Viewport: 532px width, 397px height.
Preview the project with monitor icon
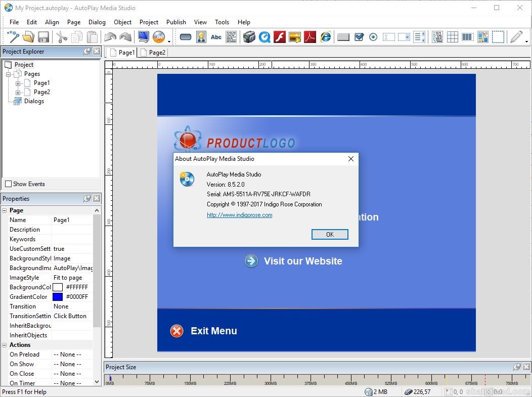[x=144, y=36]
